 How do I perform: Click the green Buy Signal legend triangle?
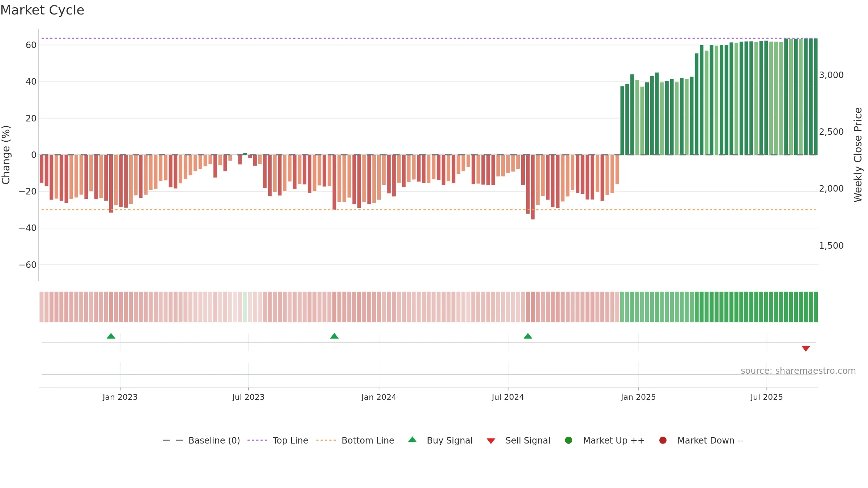412,440
